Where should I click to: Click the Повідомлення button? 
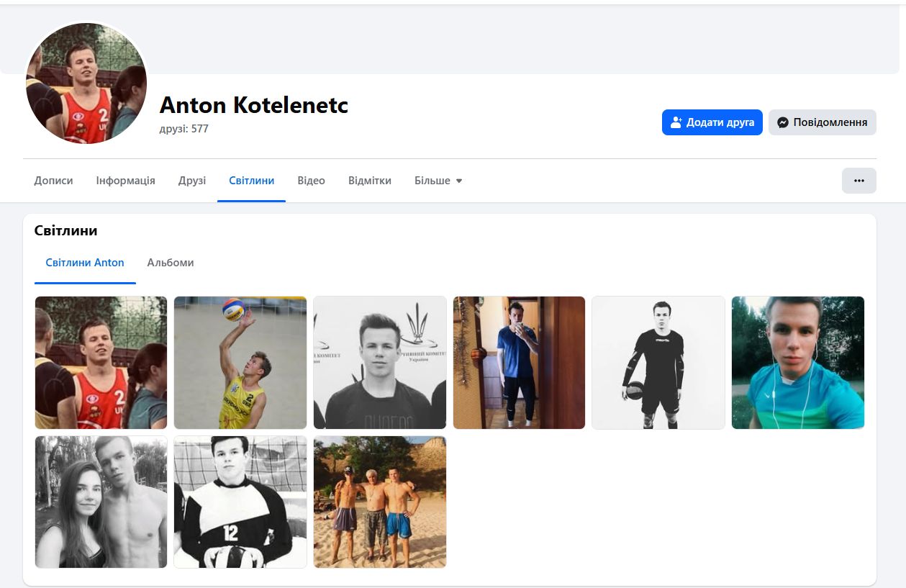tap(823, 122)
